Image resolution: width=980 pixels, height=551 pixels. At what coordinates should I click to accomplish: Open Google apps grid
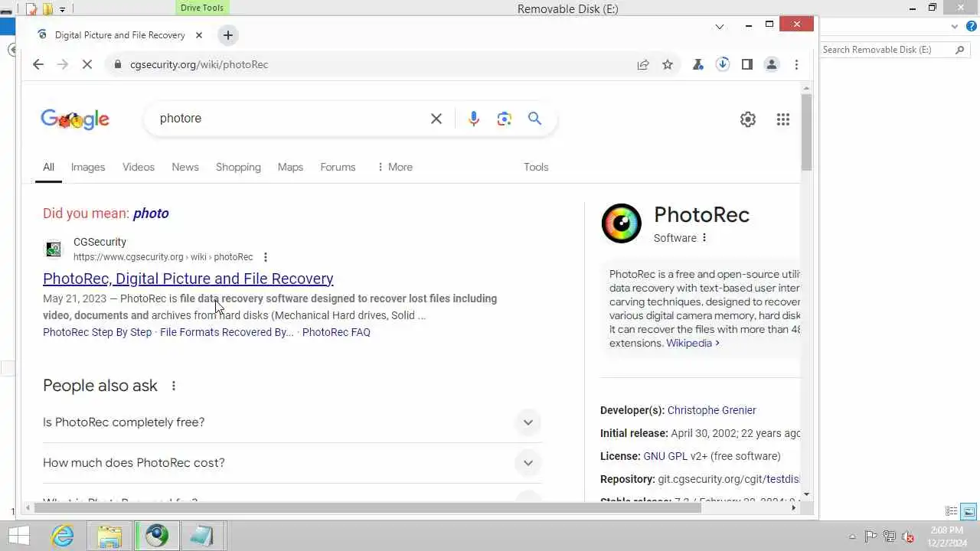(x=782, y=119)
